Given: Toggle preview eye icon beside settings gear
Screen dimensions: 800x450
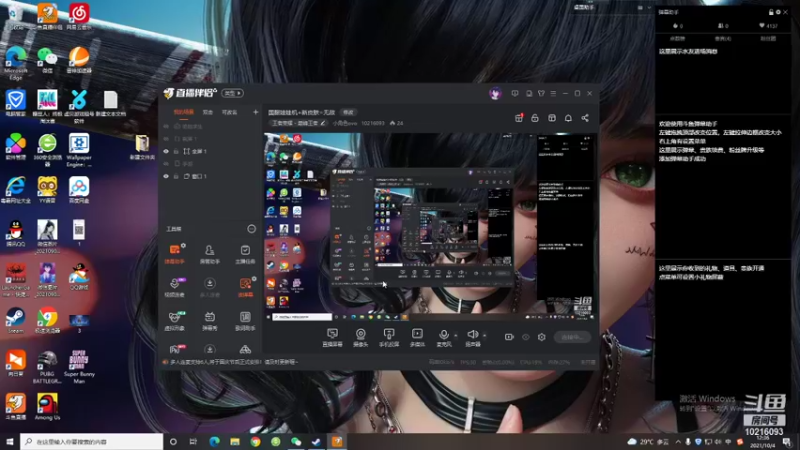Looking at the screenshot, I should (x=526, y=337).
